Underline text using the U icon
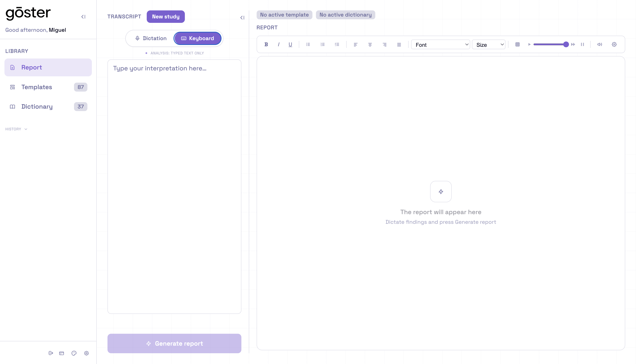 coord(290,45)
